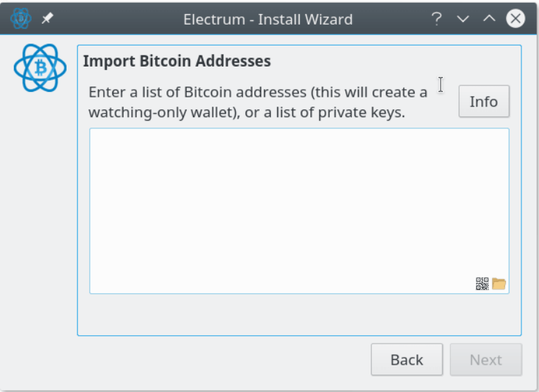Click the 'Enter a list of Bitcoin addresses' text
The width and height of the screenshot is (539, 392).
pyautogui.click(x=197, y=92)
